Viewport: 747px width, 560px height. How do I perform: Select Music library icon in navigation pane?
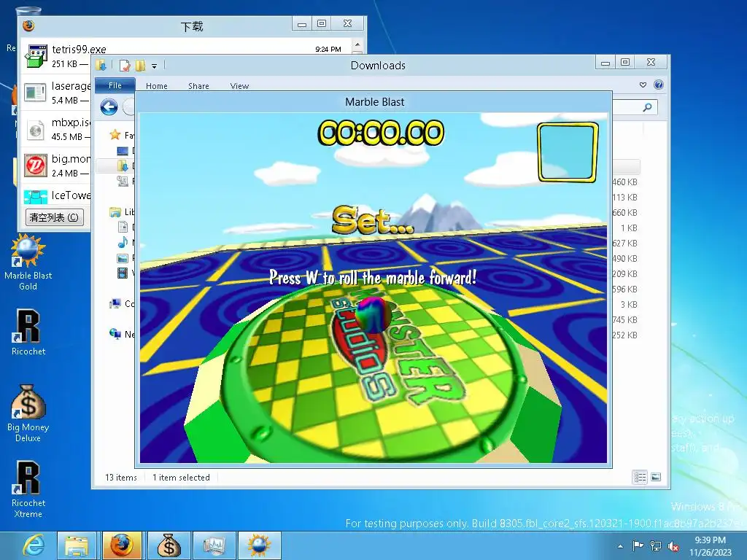click(x=123, y=242)
